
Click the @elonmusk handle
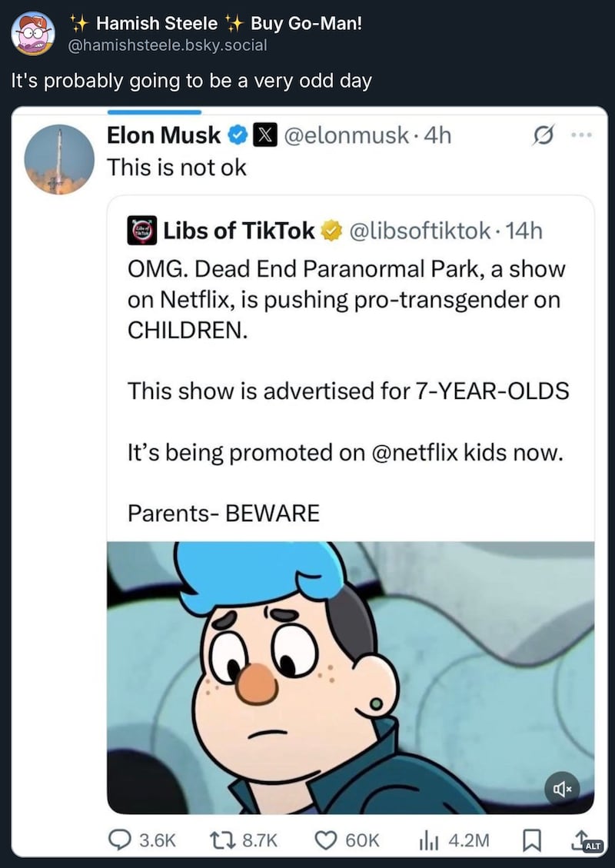[x=350, y=136]
